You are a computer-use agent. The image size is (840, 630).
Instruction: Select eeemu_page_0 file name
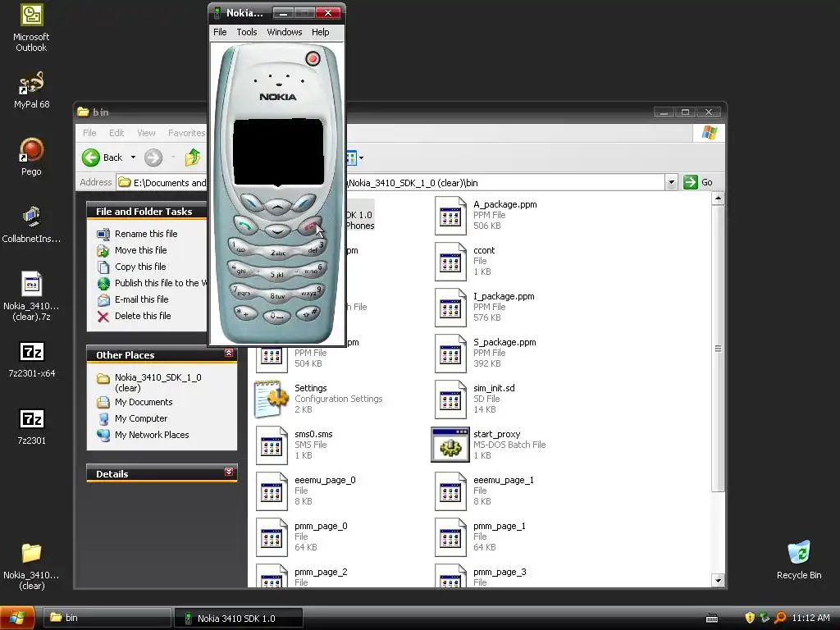325,481
